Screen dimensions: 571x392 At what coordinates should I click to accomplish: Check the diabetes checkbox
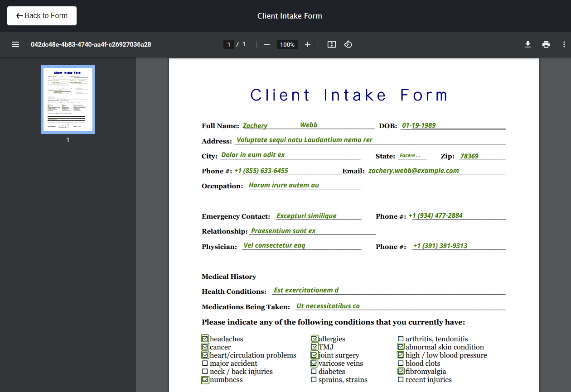point(314,372)
